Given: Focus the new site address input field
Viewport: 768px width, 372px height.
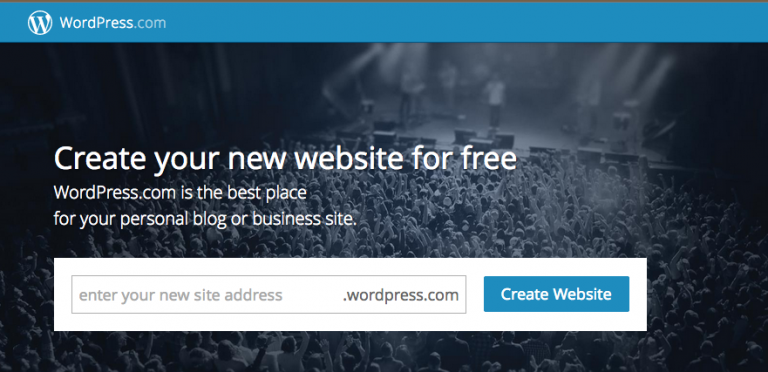Looking at the screenshot, I should pyautogui.click(x=268, y=295).
